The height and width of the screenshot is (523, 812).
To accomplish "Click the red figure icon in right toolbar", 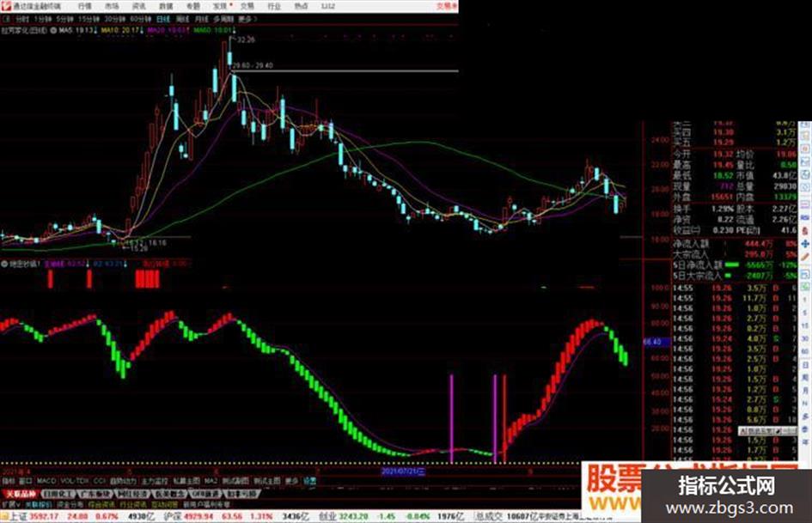I will click(805, 231).
